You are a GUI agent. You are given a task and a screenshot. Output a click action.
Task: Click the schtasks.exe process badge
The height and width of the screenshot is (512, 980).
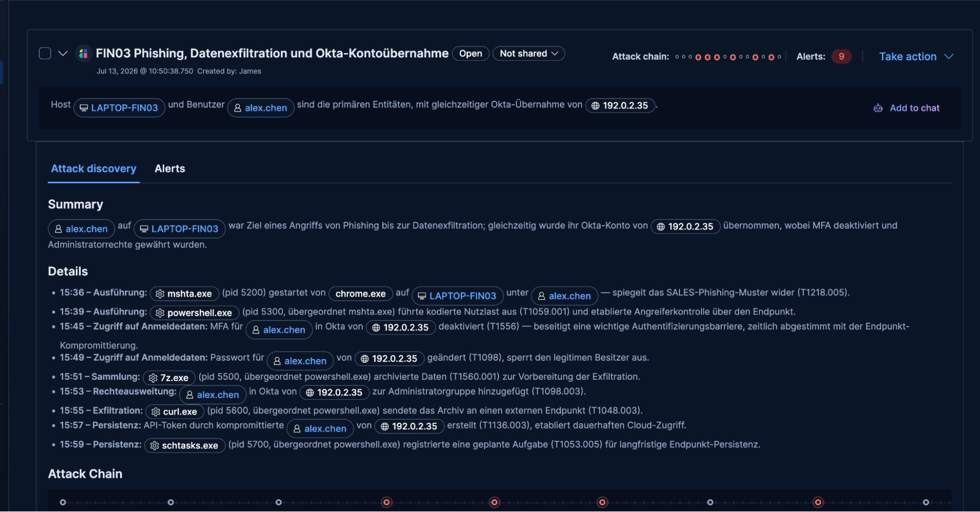pos(185,445)
